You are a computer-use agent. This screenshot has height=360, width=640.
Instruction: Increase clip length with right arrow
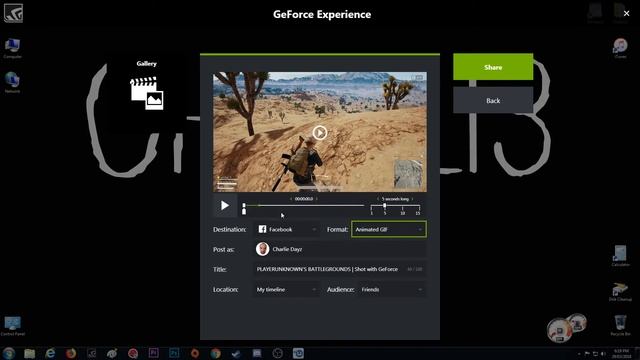point(412,199)
